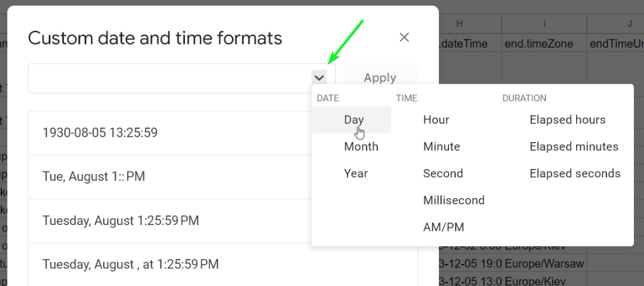Insert the Minute time element
This screenshot has width=644, height=286.
441,146
